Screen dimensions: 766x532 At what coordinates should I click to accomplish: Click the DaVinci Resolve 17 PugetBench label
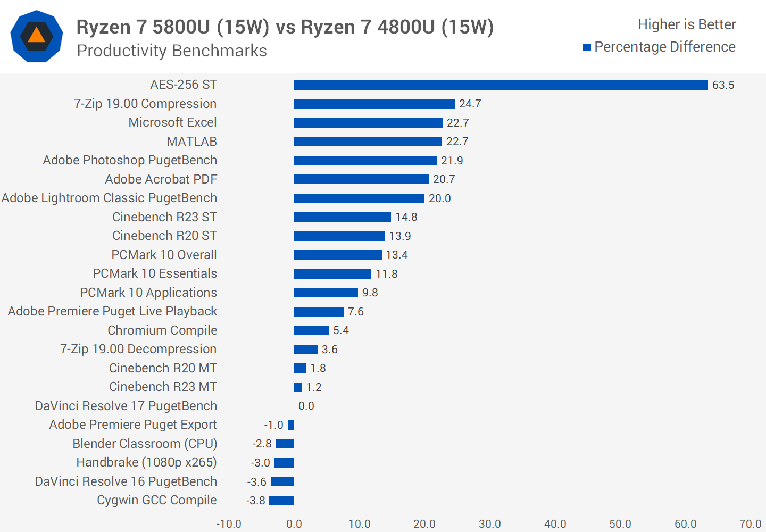(126, 406)
